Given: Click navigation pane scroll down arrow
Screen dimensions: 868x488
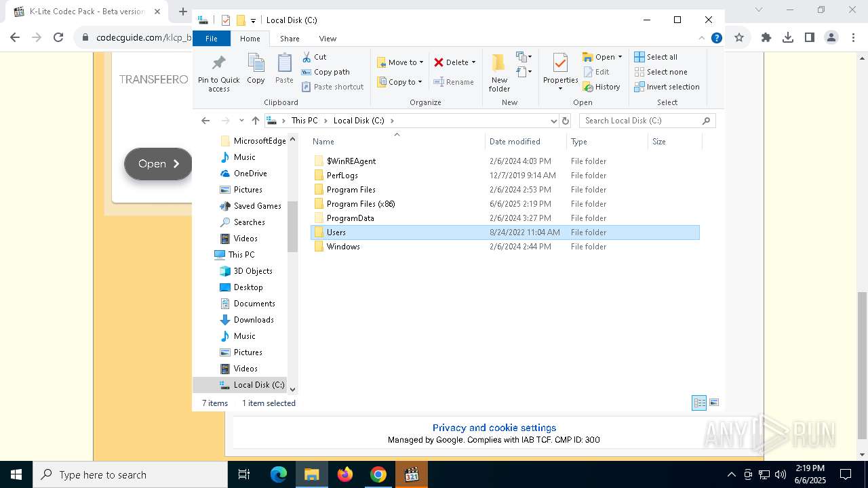Looking at the screenshot, I should click(293, 389).
